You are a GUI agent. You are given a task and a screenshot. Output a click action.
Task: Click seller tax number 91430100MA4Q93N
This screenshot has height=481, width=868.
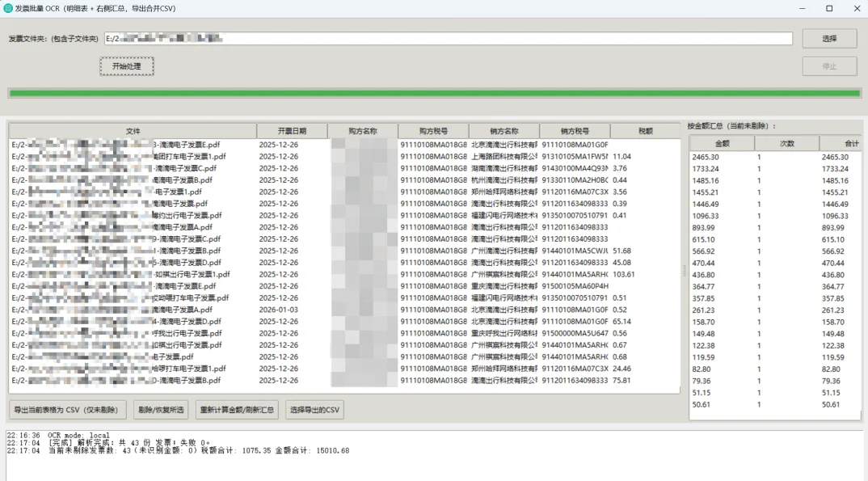pos(575,168)
